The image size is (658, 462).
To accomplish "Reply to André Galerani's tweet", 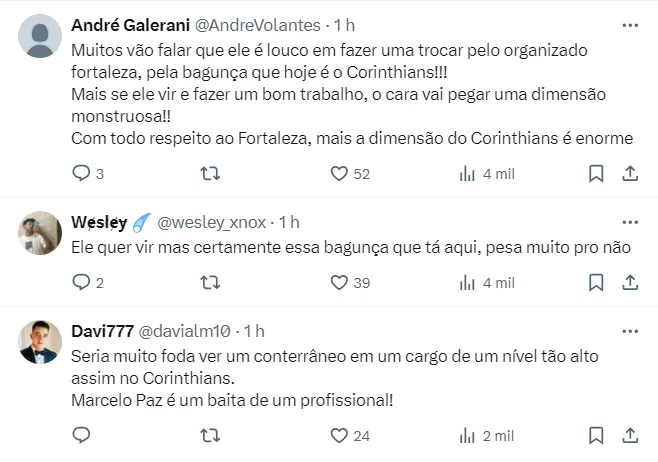I will click(83, 174).
